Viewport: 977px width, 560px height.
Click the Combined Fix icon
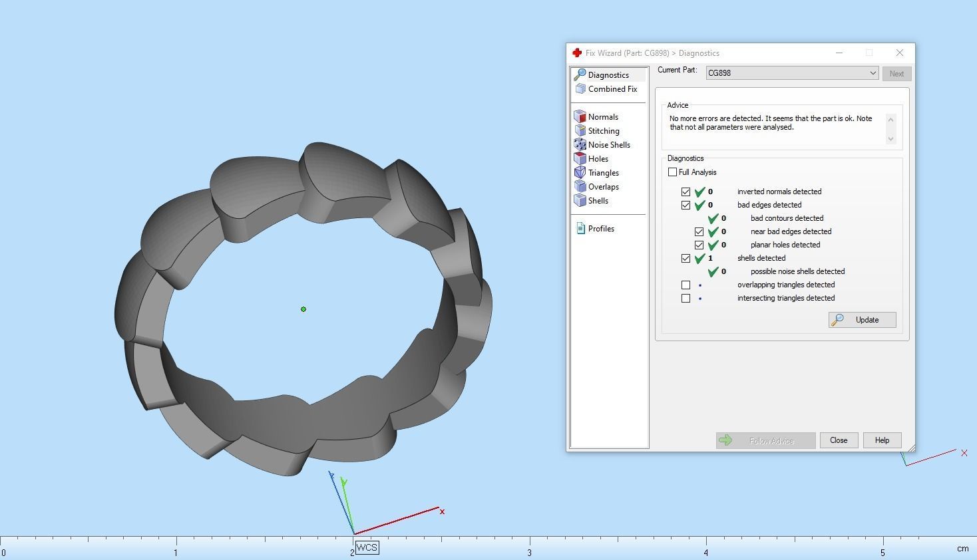(x=580, y=88)
